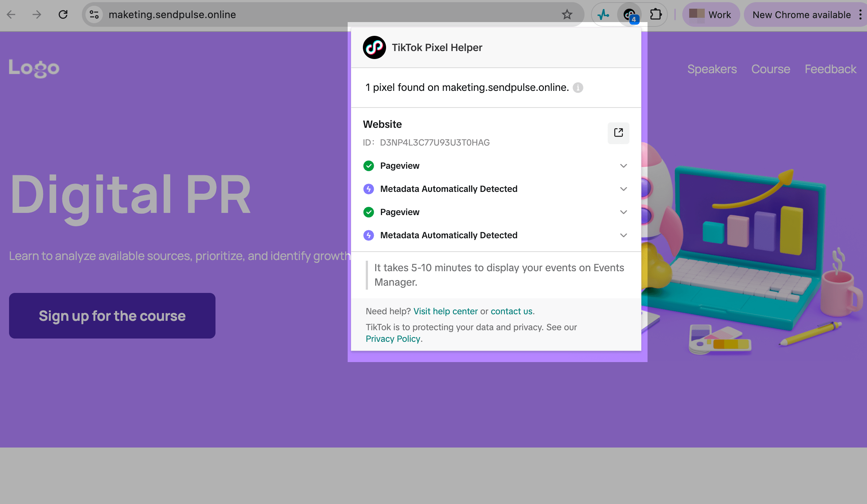Click the info icon beside pixel found text
Image resolution: width=867 pixels, height=504 pixels.
click(x=578, y=88)
